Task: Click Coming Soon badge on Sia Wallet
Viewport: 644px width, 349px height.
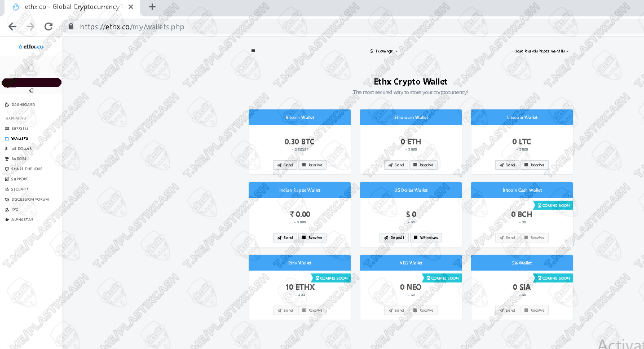Action: 553,278
